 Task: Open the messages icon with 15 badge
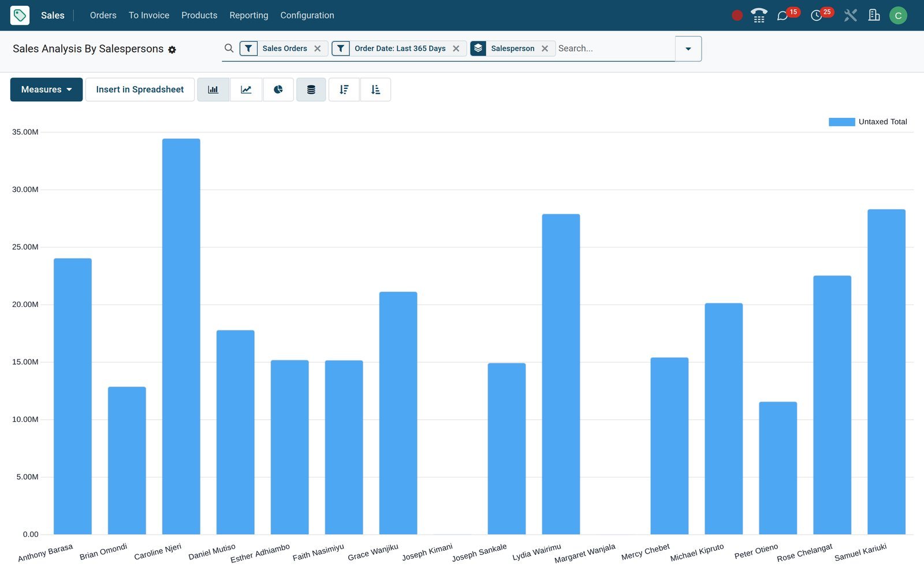[783, 16]
